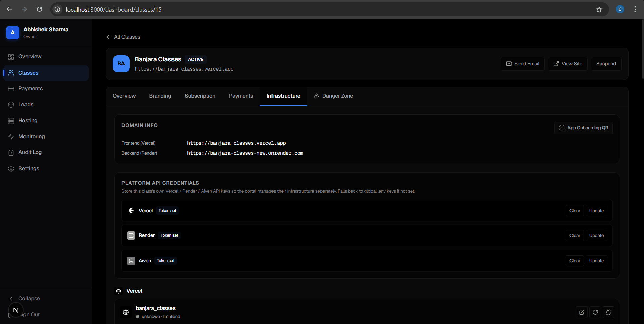Go back to All Classes
The height and width of the screenshot is (324, 644).
tap(123, 37)
